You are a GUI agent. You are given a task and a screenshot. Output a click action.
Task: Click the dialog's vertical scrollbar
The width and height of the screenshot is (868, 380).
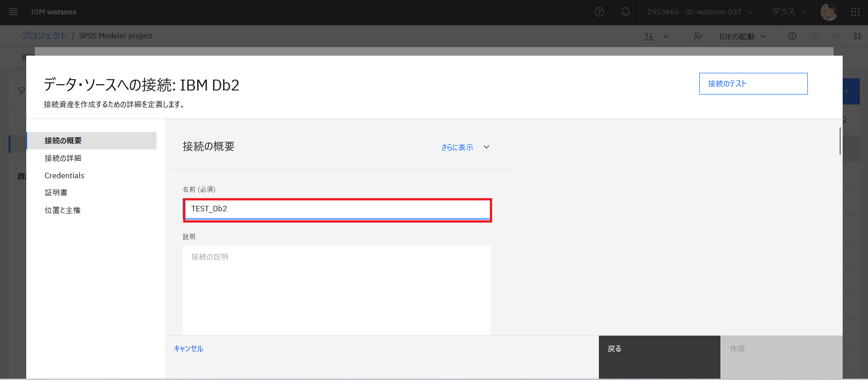840,141
